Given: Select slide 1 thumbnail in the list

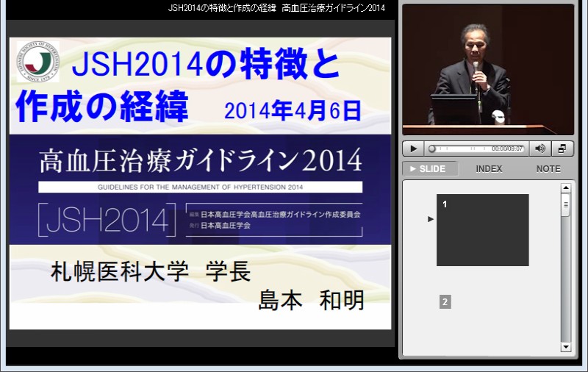Looking at the screenshot, I should click(x=482, y=230).
